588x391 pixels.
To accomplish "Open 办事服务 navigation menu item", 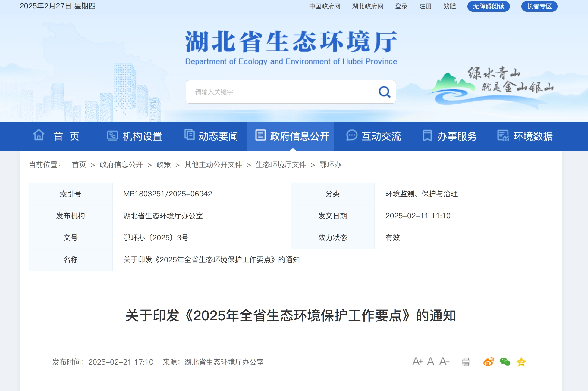I will click(x=457, y=136).
